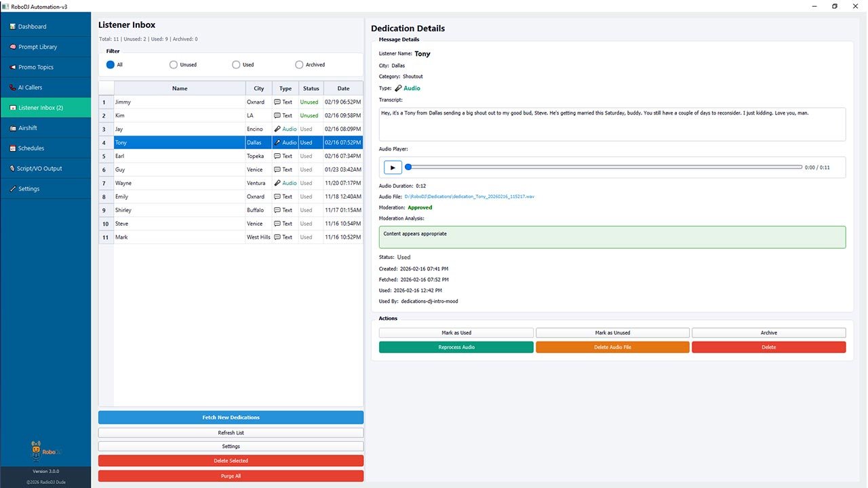
Task: Open Schedules section
Action: (31, 148)
